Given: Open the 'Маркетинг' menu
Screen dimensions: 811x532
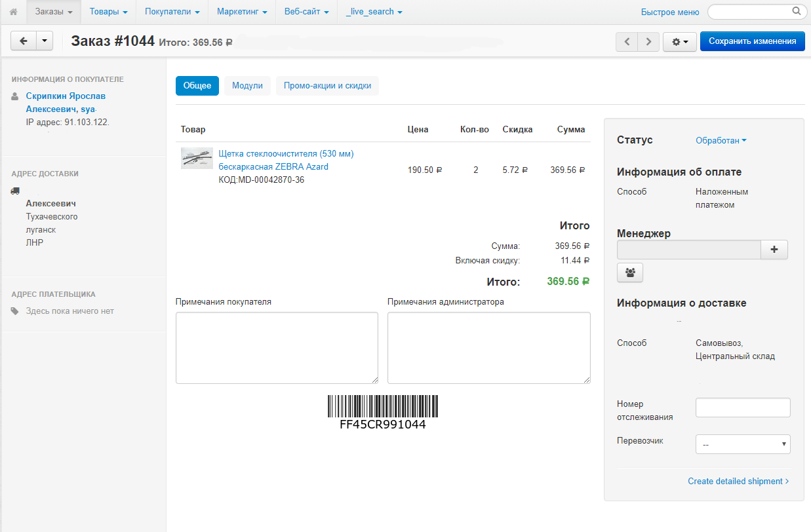Looking at the screenshot, I should [242, 12].
